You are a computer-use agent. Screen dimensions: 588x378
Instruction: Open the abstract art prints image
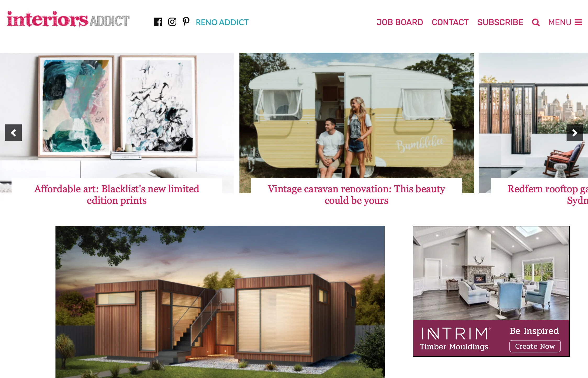click(117, 115)
